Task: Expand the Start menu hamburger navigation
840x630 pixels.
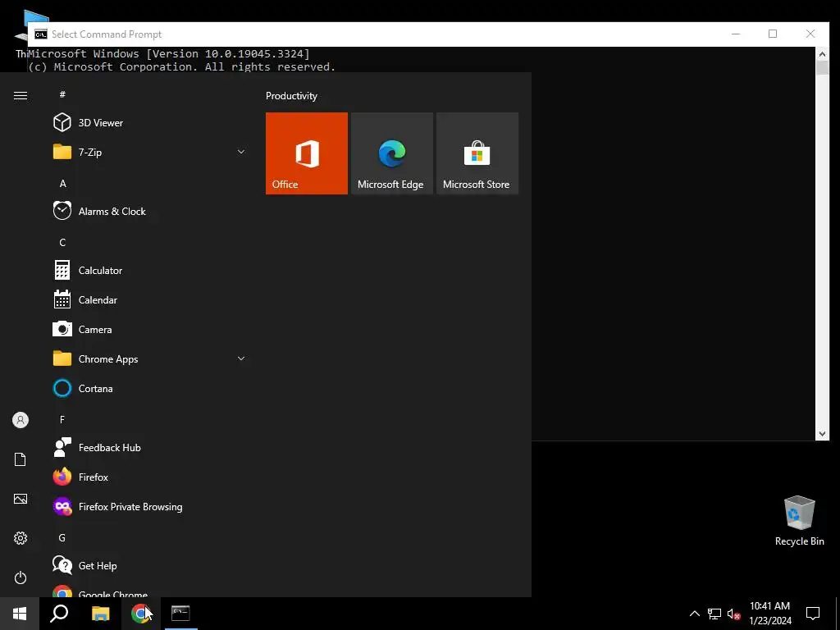Action: 21,95
